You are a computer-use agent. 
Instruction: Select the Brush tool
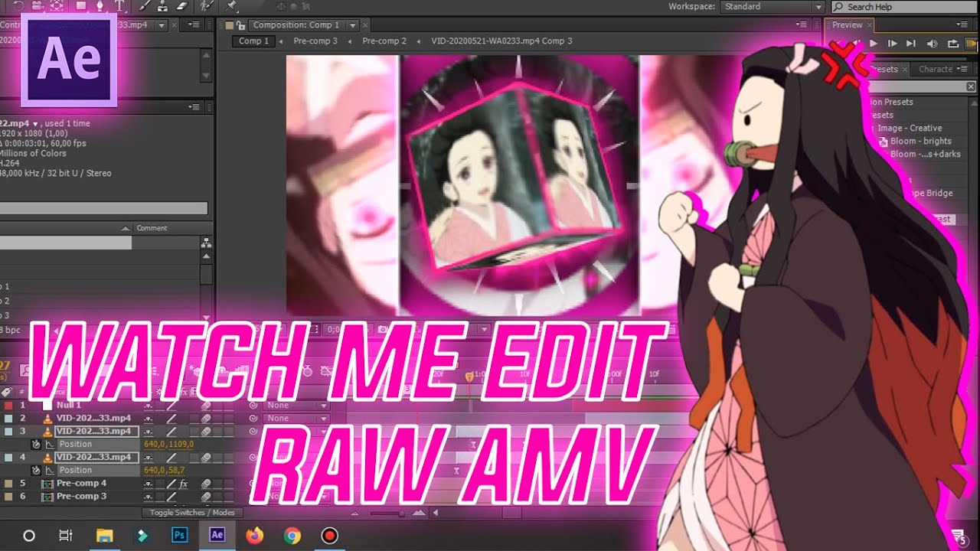[x=145, y=5]
